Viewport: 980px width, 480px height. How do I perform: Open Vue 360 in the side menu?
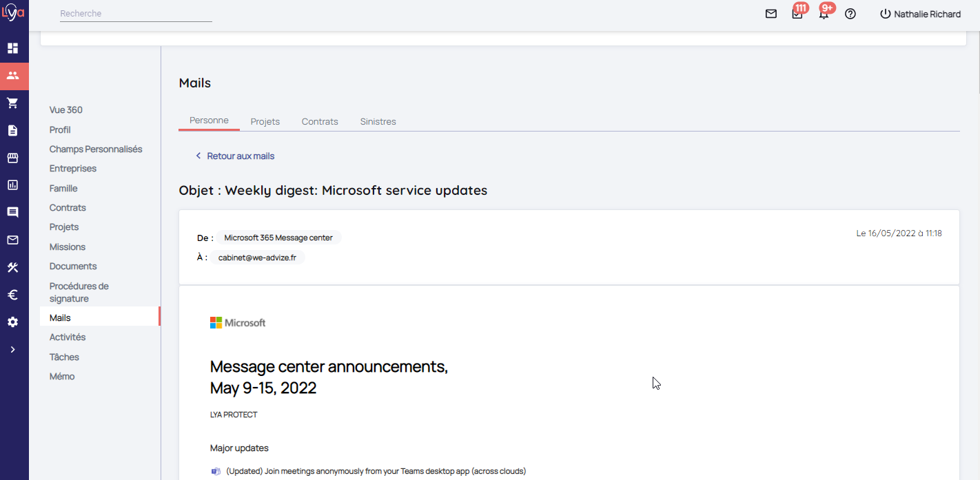point(66,110)
